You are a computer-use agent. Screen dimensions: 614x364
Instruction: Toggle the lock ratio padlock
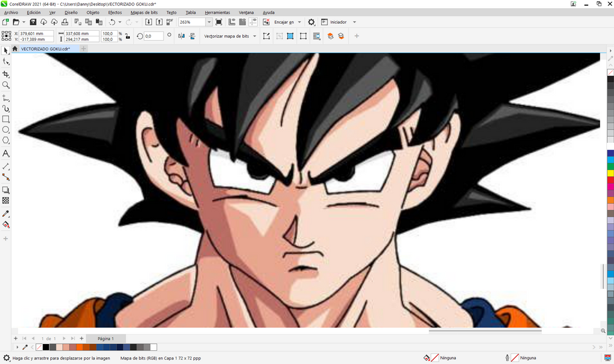click(127, 36)
